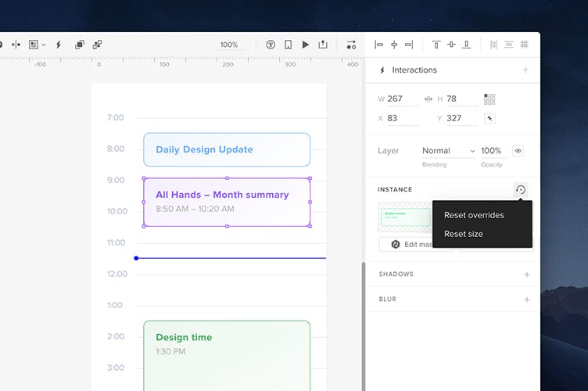Align selection to left edge

click(378, 45)
